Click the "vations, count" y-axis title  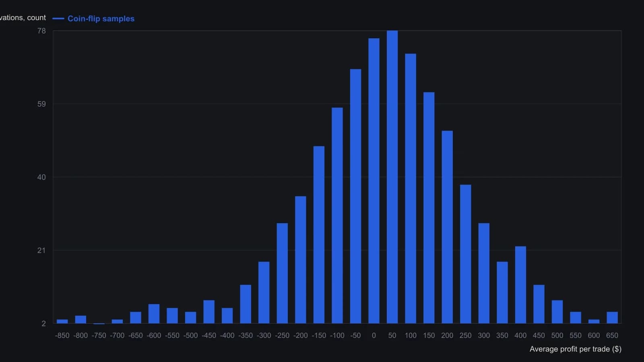(23, 18)
